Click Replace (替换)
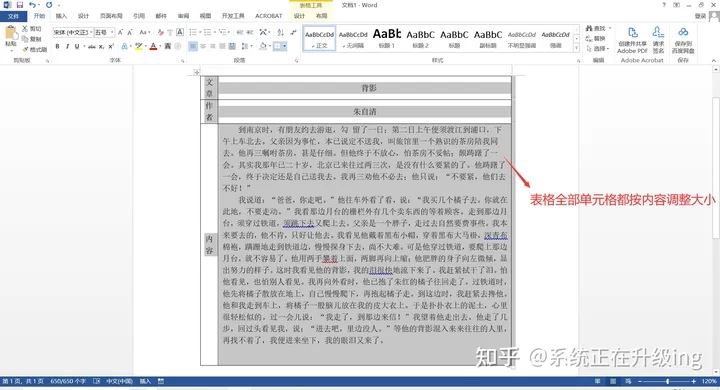This screenshot has height=390, width=720. [x=596, y=39]
